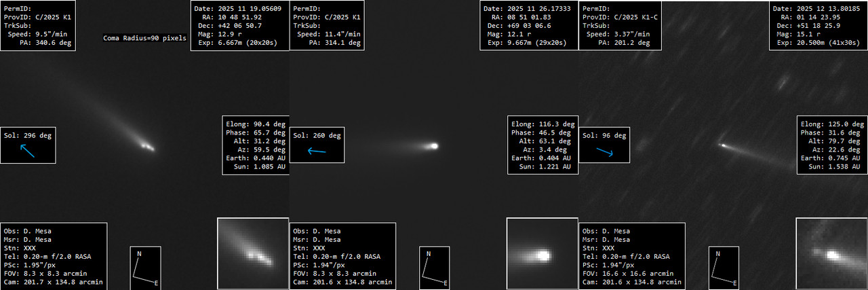This screenshot has width=868, height=290.
Task: Select the Sun distance '1.538 AU'
Action: pyautogui.click(x=844, y=166)
